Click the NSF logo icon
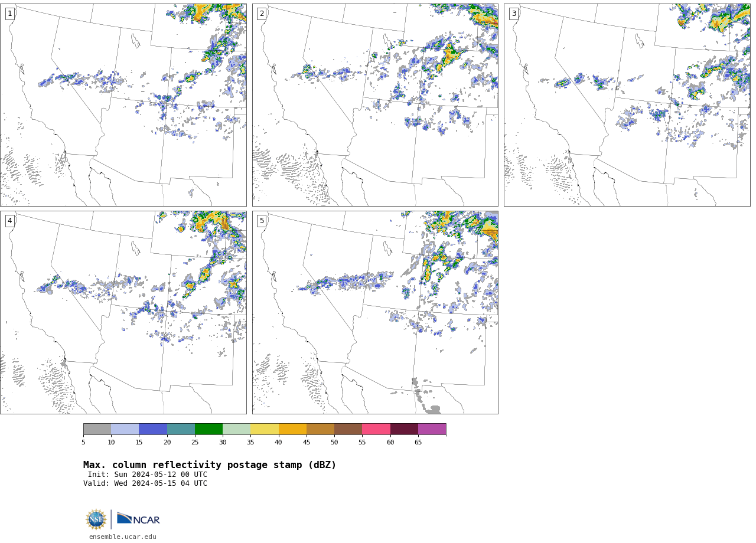 click(96, 519)
